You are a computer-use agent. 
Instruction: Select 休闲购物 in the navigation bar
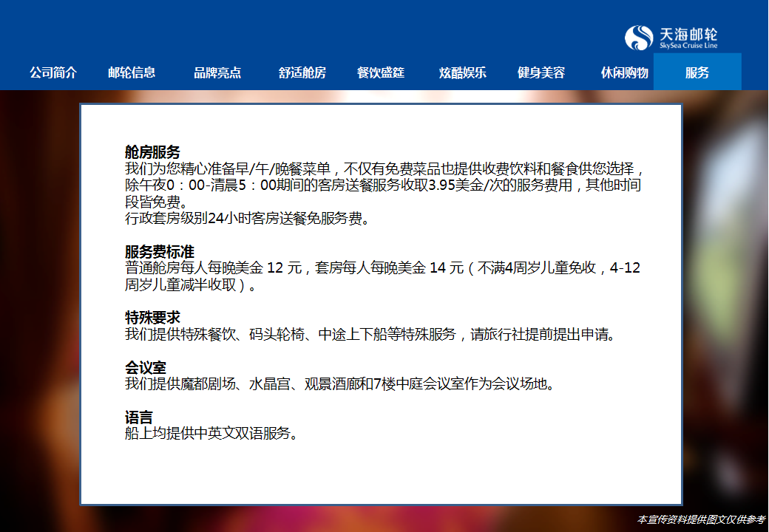(x=624, y=73)
